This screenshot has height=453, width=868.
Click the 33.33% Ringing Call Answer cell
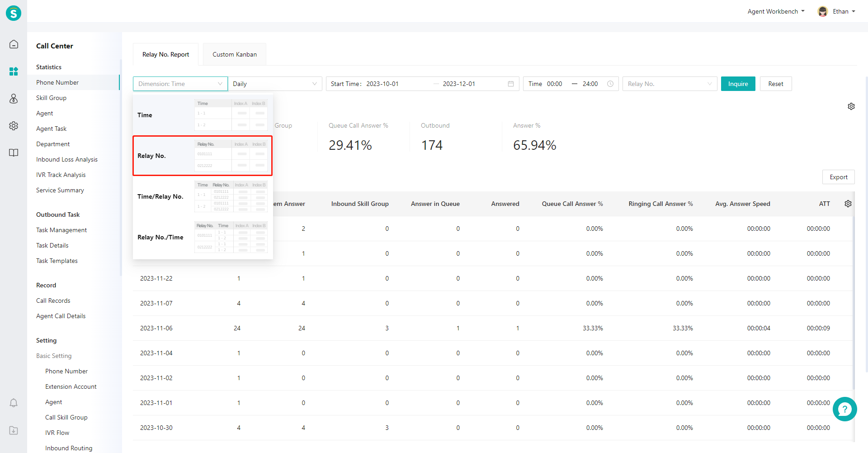683,328
